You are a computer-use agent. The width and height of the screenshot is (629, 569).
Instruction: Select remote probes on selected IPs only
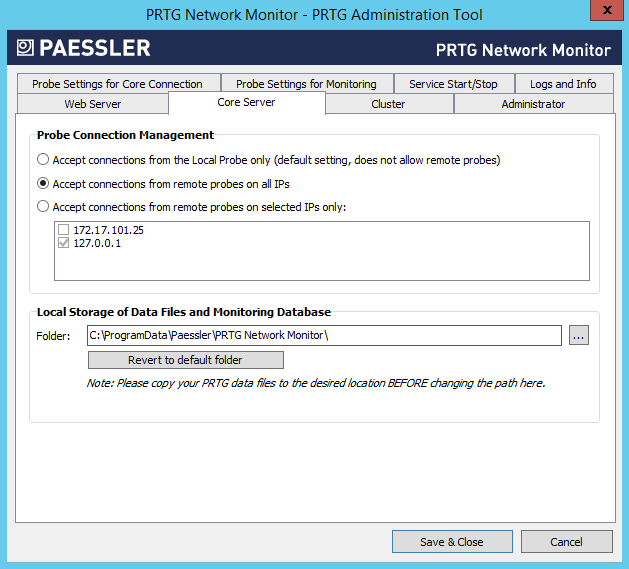pos(43,207)
